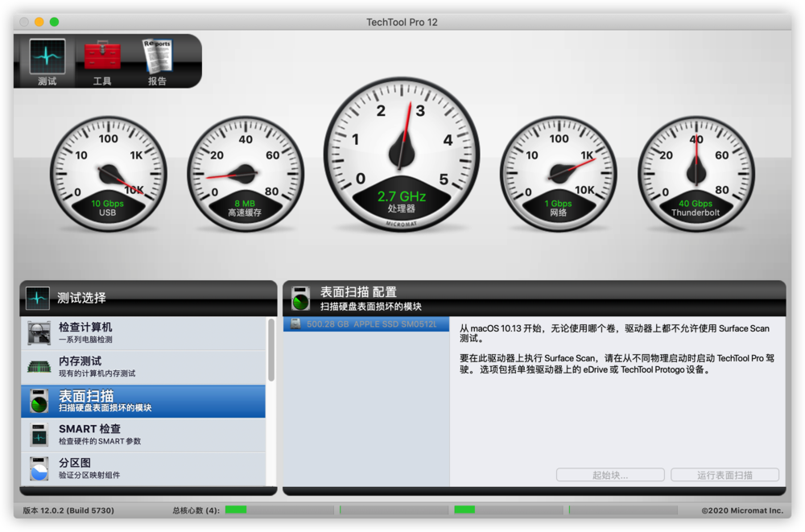Click the 表面扫描 radar disk icon in list

39,401
